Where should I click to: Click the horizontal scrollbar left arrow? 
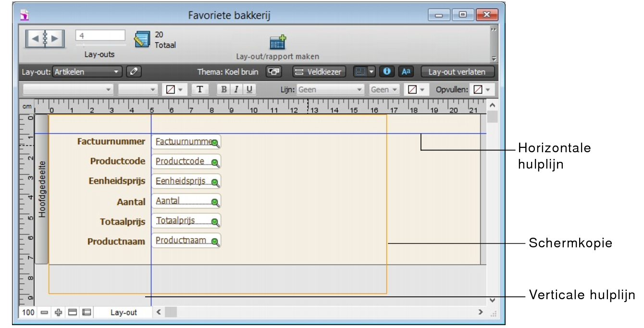pos(159,312)
